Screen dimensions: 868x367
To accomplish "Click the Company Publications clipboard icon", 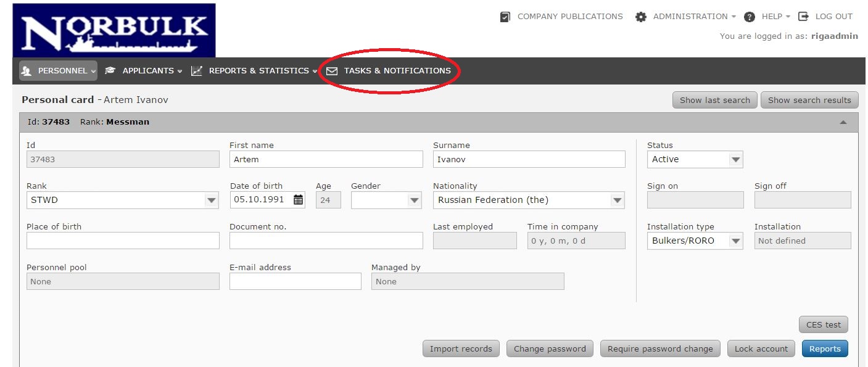I will coord(505,17).
